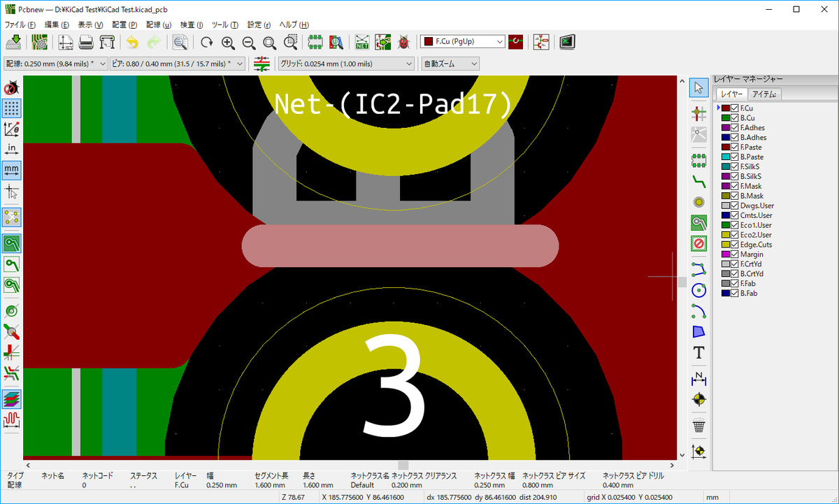This screenshot has height=504, width=839.
Task: Open the ツール menu
Action: [x=225, y=24]
